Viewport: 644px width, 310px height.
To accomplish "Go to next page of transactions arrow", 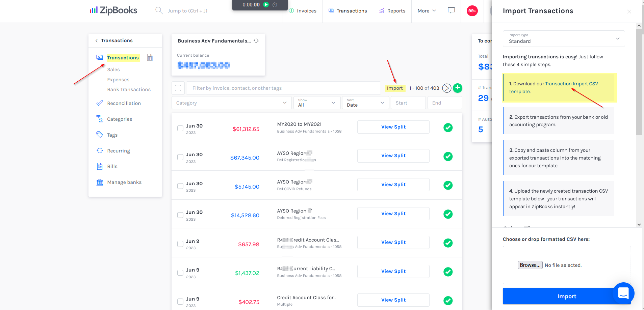I will [446, 88].
